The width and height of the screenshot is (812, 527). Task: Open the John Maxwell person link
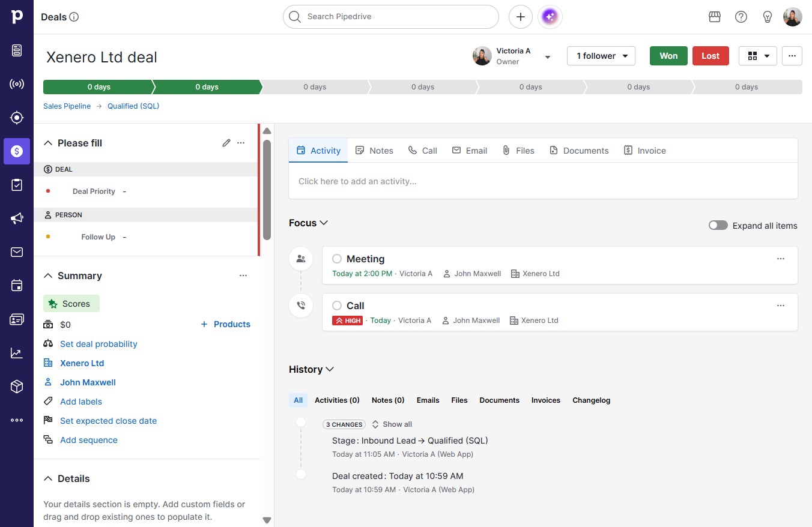(x=88, y=382)
